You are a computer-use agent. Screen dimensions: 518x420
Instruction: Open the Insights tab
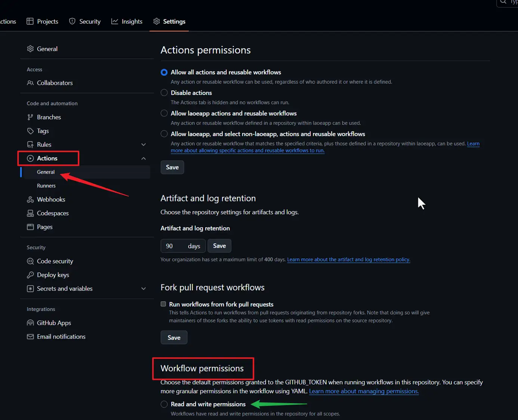[127, 21]
